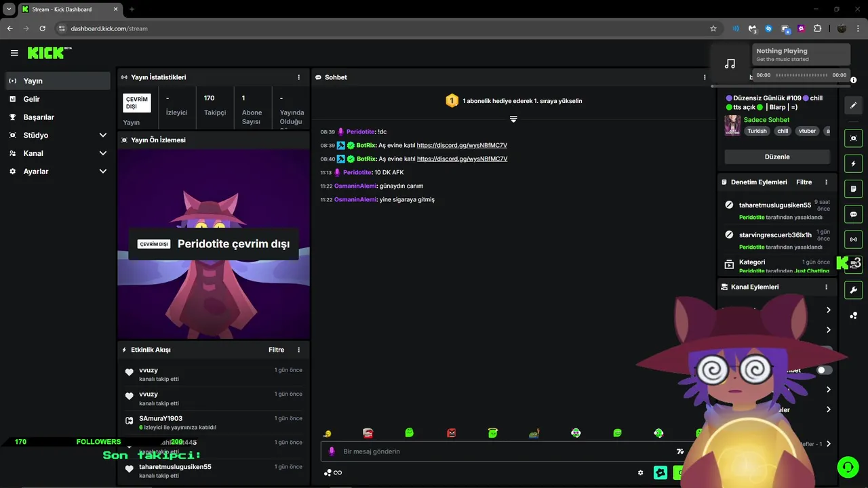Click the Sadece Sohbet category link

click(766, 120)
